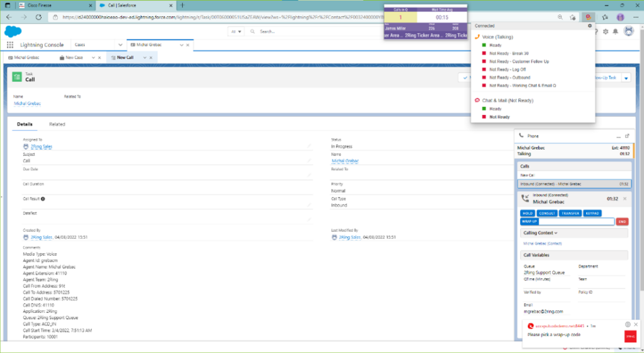
Task: Open browser settings and more menu
Action: click(x=636, y=17)
